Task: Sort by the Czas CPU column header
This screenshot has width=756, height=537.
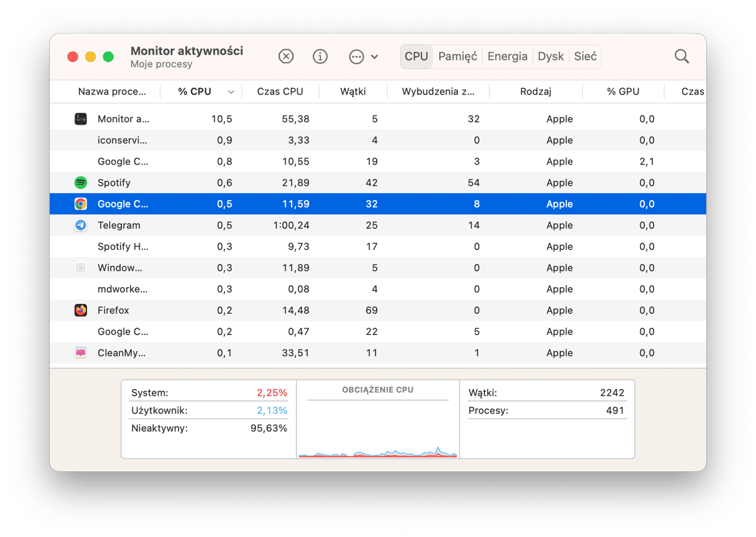Action: tap(280, 91)
